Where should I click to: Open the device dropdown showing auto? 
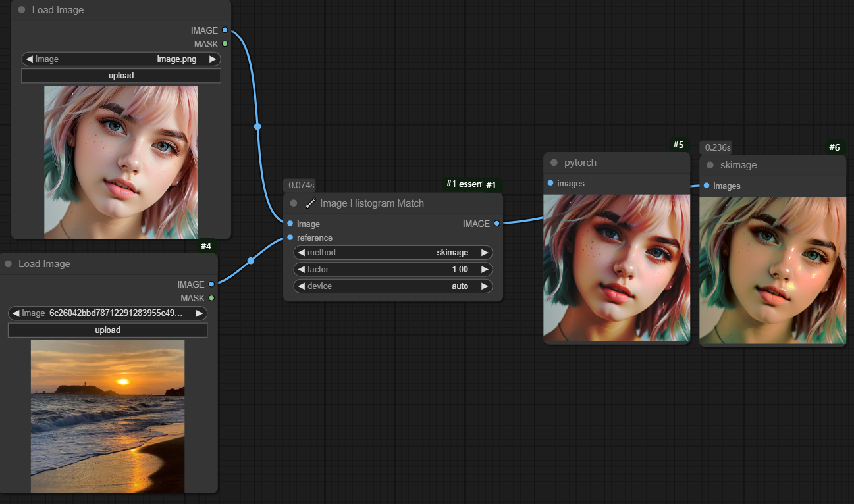[392, 286]
